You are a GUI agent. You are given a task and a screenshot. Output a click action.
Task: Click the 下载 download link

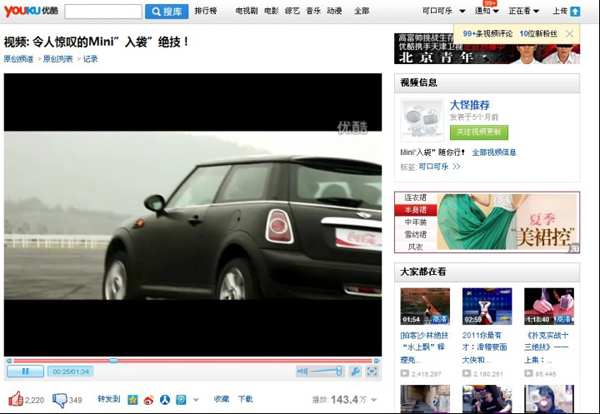point(245,399)
